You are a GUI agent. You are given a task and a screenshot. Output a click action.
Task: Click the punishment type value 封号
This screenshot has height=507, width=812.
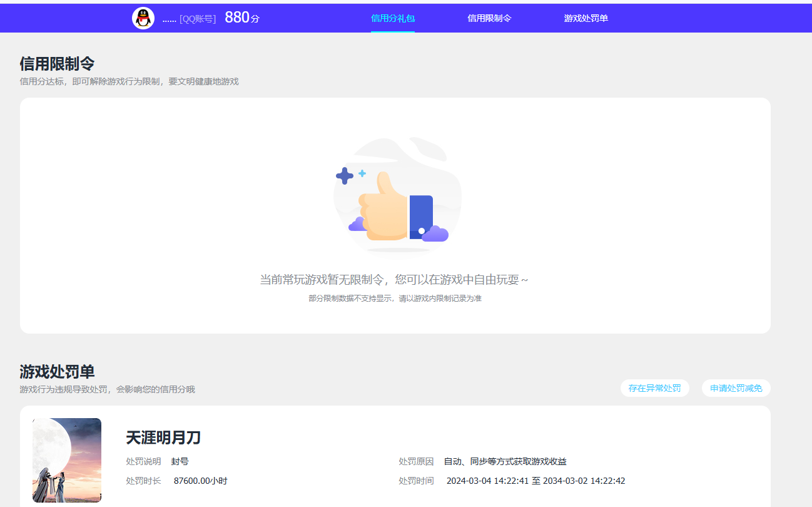(x=180, y=461)
